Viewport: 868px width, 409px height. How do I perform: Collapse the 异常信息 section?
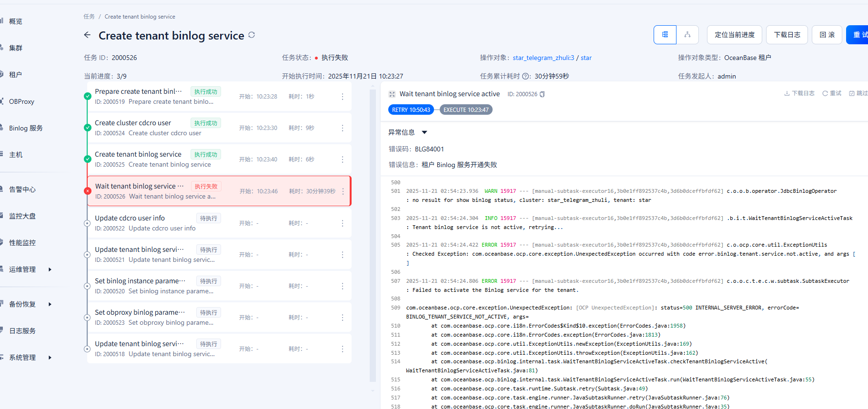pos(424,132)
